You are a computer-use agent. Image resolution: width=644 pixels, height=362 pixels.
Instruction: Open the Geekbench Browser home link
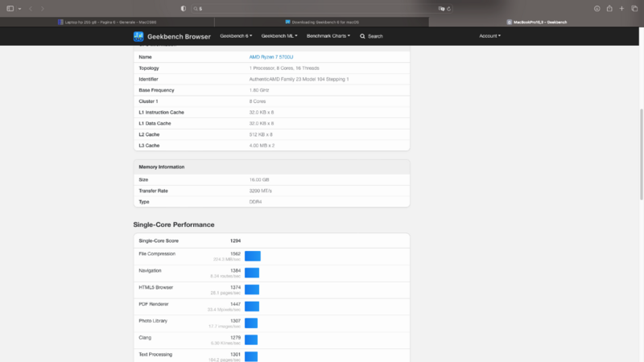click(179, 36)
